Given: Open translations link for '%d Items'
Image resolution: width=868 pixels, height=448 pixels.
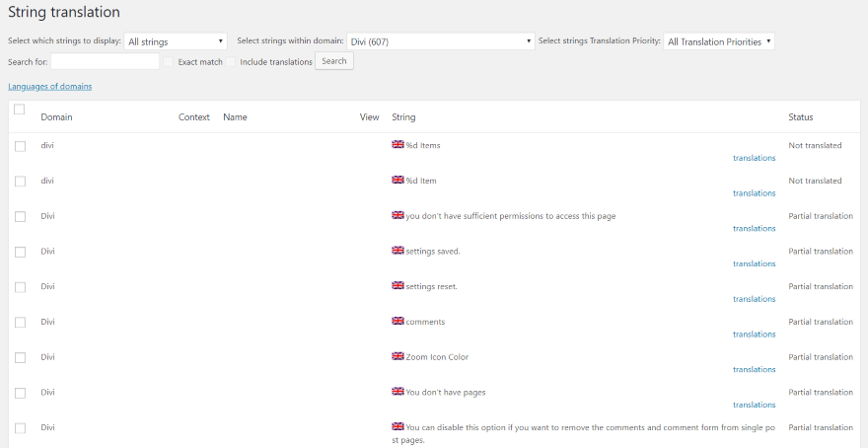Looking at the screenshot, I should (x=754, y=158).
